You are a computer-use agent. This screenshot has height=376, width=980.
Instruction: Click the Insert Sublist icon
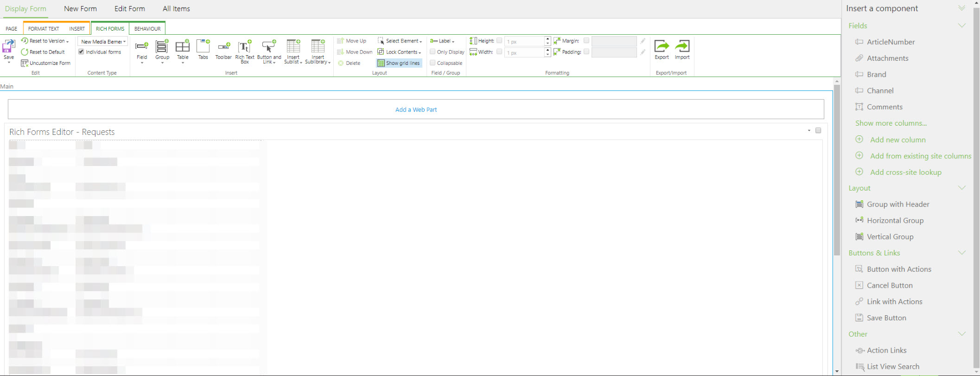click(293, 48)
